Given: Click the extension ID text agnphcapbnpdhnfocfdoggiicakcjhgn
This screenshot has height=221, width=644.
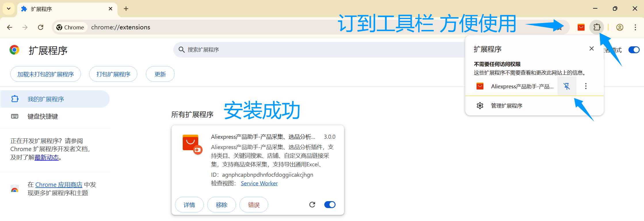Looking at the screenshot, I should [x=268, y=175].
